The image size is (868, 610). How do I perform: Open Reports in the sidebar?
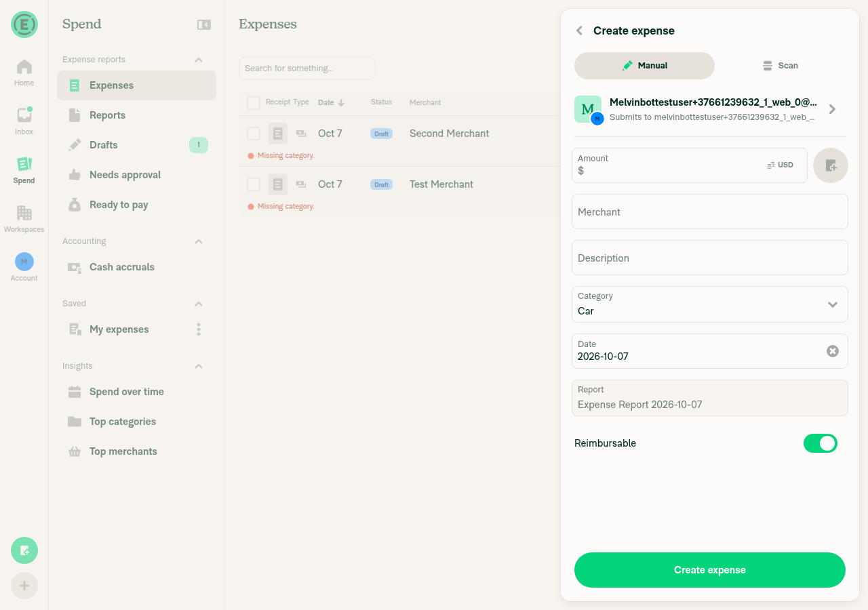pyautogui.click(x=136, y=115)
